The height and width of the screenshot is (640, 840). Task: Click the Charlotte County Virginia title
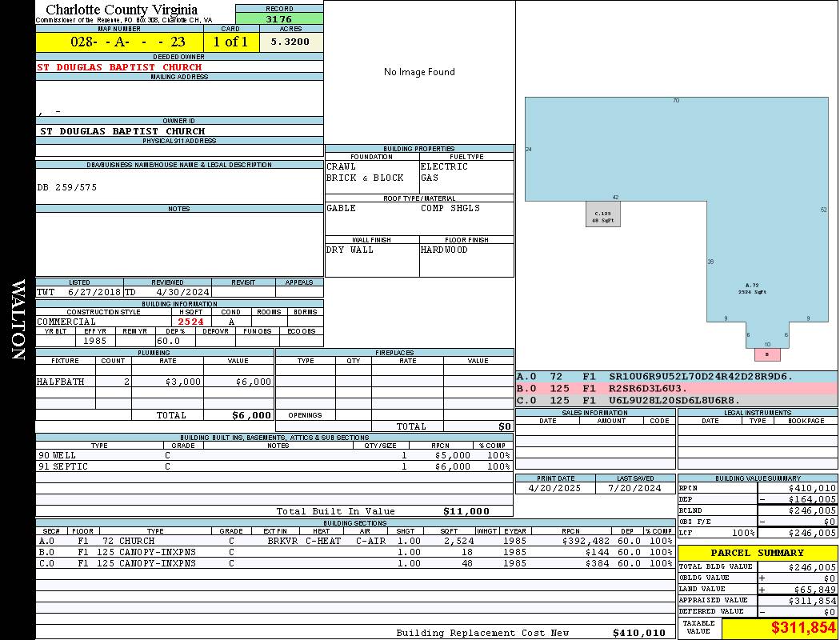click(x=122, y=9)
